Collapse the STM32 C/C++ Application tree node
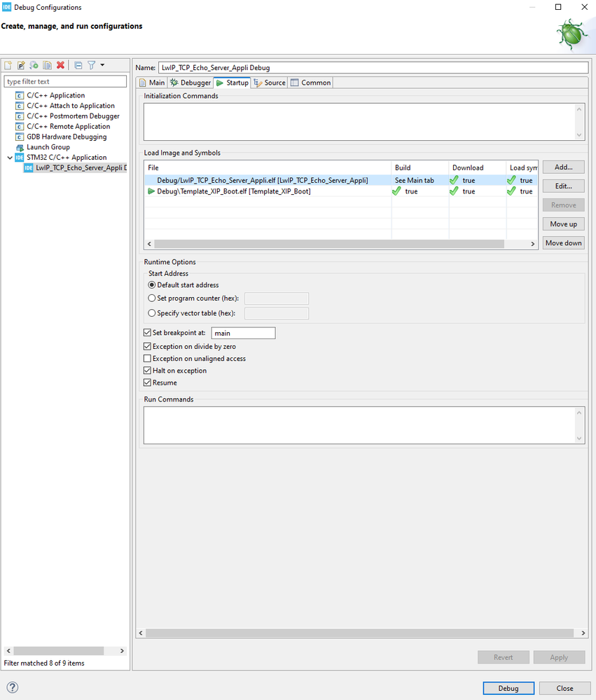The image size is (596, 700). (x=10, y=158)
